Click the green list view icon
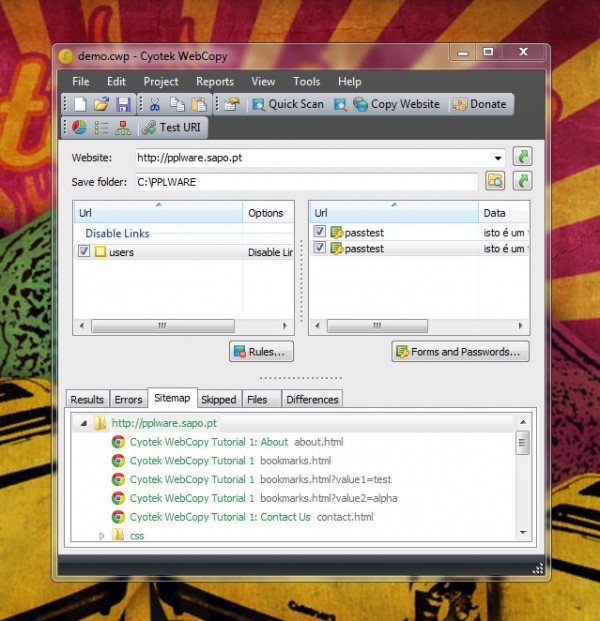The height and width of the screenshot is (621, 600). [x=101, y=128]
